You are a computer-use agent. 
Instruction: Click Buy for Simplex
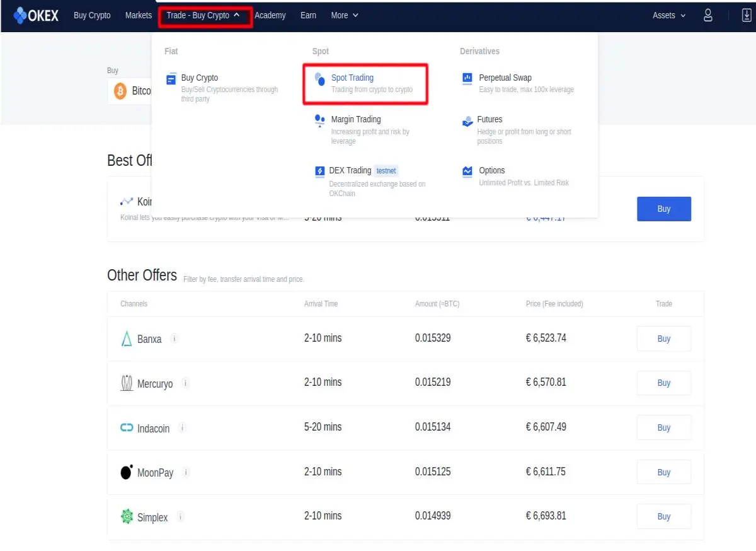pos(664,516)
